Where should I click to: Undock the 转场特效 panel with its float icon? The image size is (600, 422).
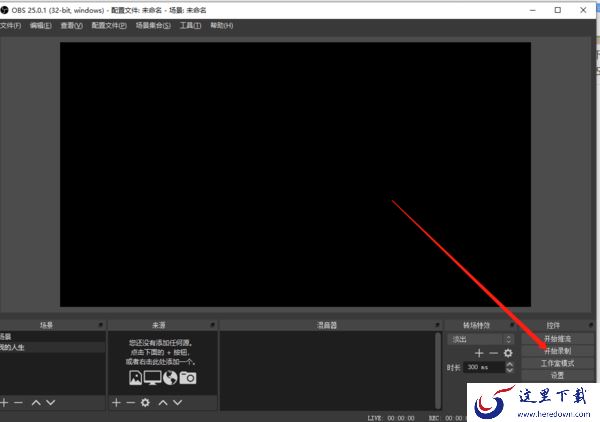512,325
